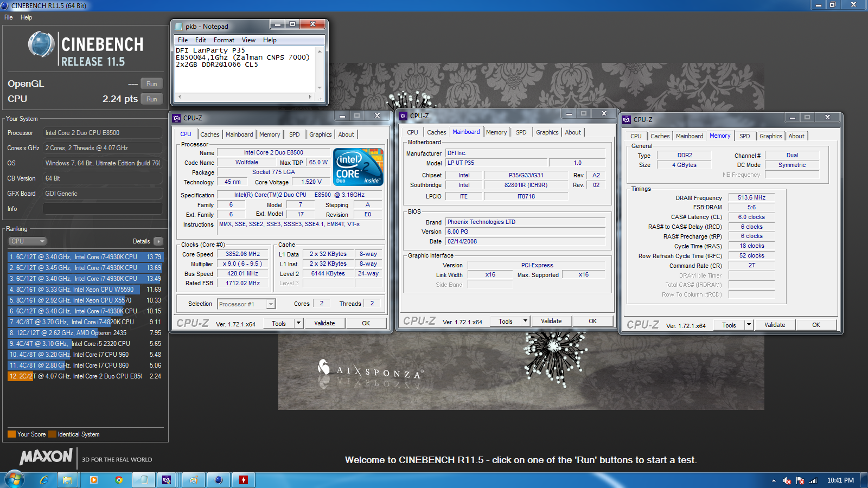
Task: Switch to CPU-Z via its taskbar icon
Action: point(167,480)
